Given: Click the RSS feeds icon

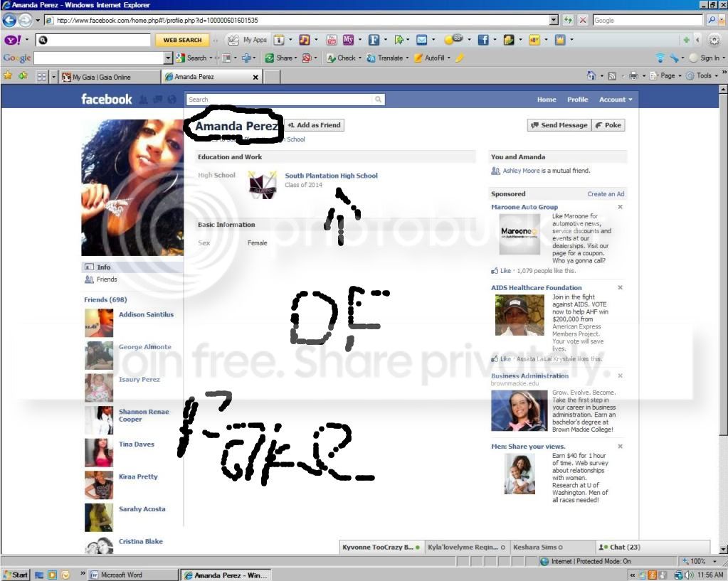Looking at the screenshot, I should pyautogui.click(x=612, y=75).
